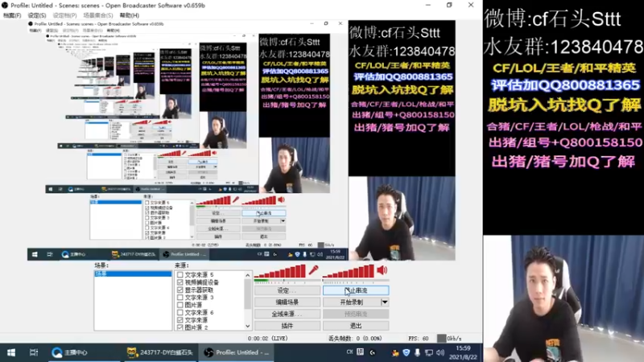Open the network tray icon
This screenshot has width=644, height=362.
pyautogui.click(x=429, y=352)
